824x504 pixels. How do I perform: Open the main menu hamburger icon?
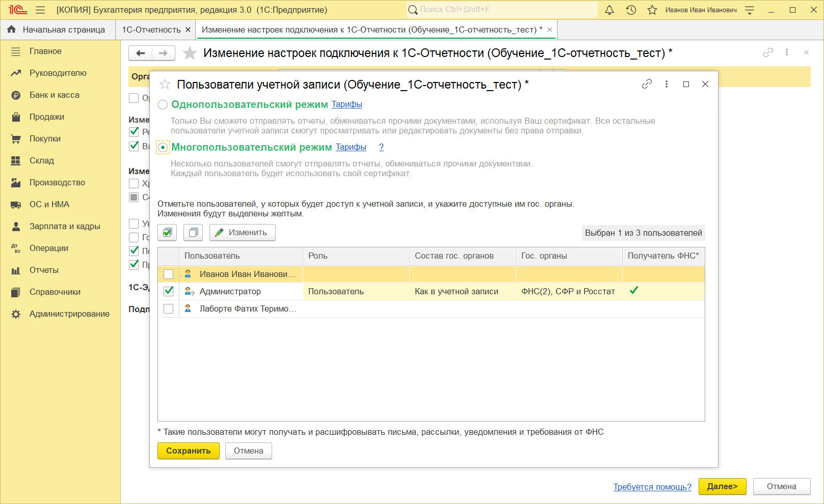[40, 10]
